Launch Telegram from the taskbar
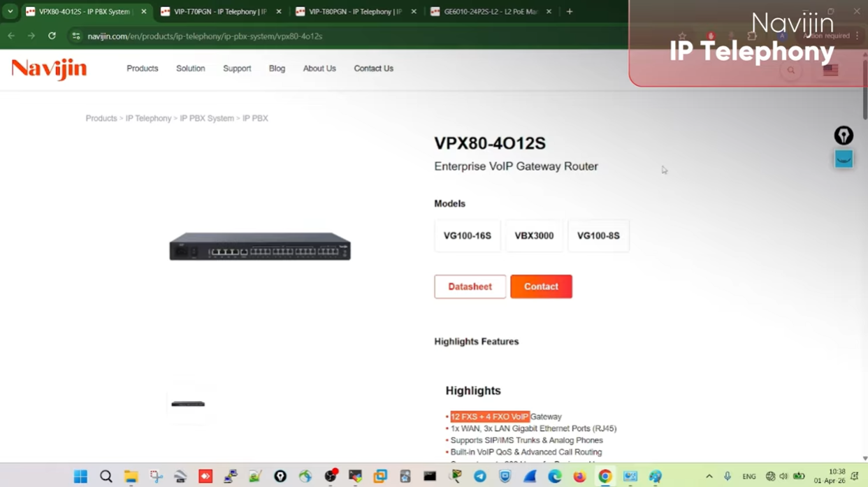868x487 pixels. (480, 477)
